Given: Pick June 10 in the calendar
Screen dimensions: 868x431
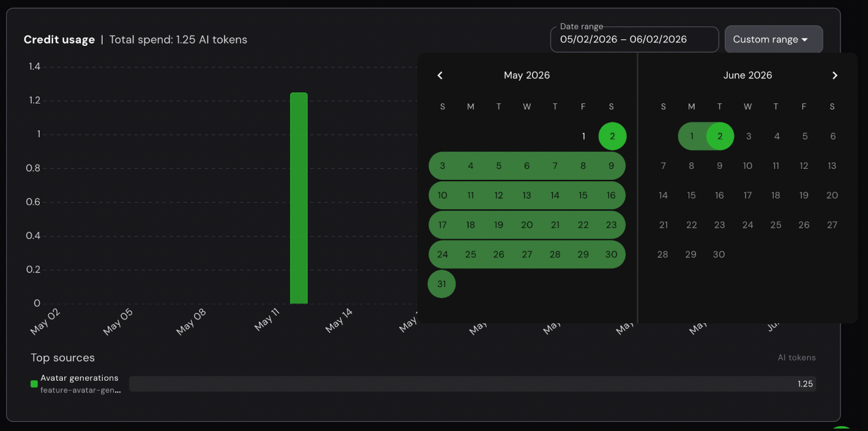Looking at the screenshot, I should click(x=747, y=165).
